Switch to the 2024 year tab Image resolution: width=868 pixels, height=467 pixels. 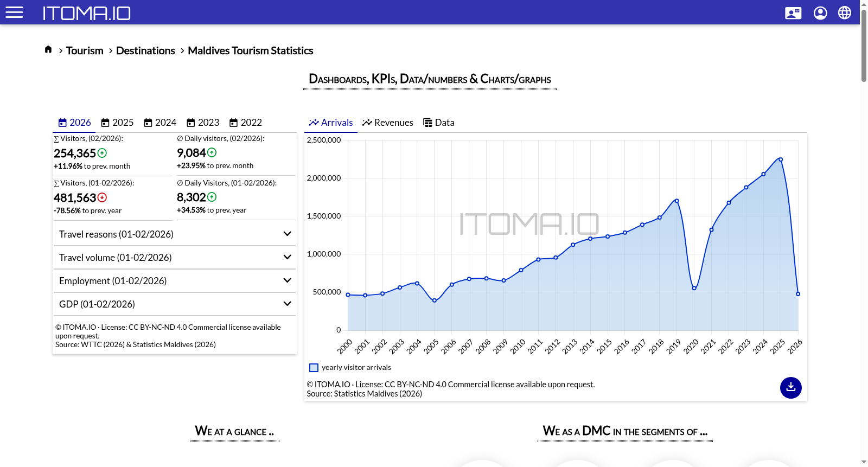(160, 123)
